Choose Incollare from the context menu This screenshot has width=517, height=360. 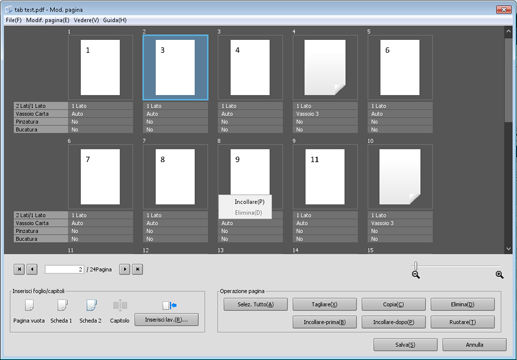(x=249, y=202)
